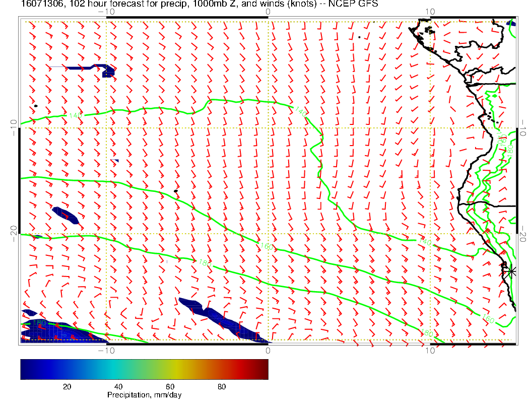
Task: Click the small island dot near the left 140 contour
Action: [x=36, y=106]
